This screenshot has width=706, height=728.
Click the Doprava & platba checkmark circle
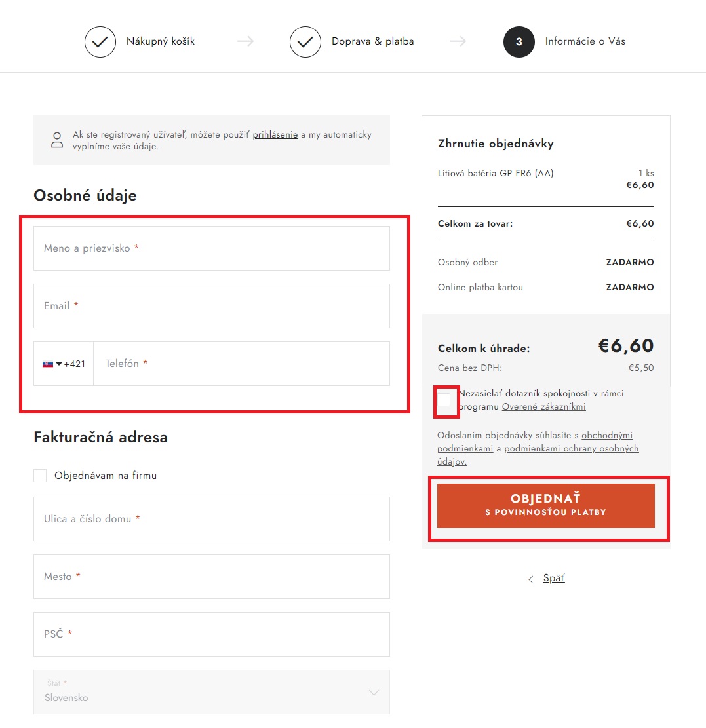[x=305, y=42]
